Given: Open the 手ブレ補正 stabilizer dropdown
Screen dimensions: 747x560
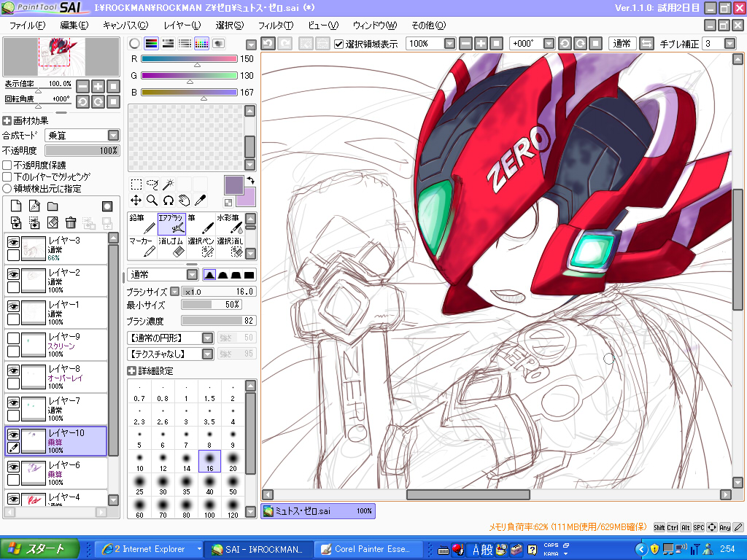Looking at the screenshot, I should pos(729,44).
